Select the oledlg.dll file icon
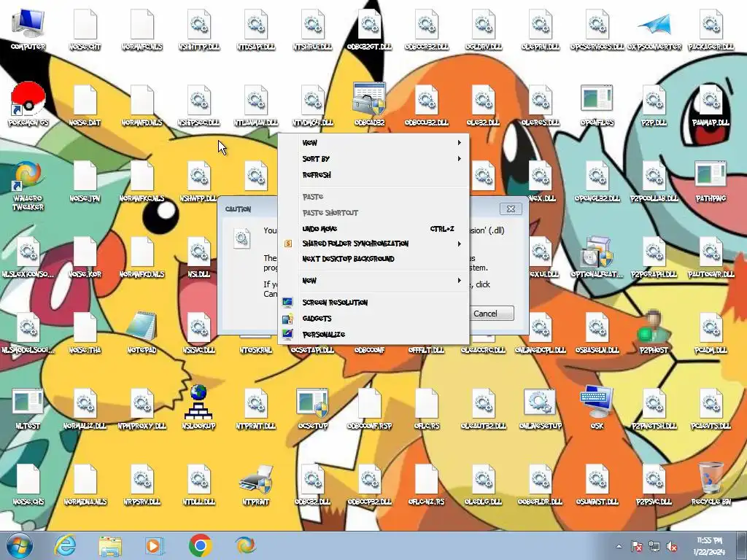Image resolution: width=747 pixels, height=560 pixels. click(483, 484)
